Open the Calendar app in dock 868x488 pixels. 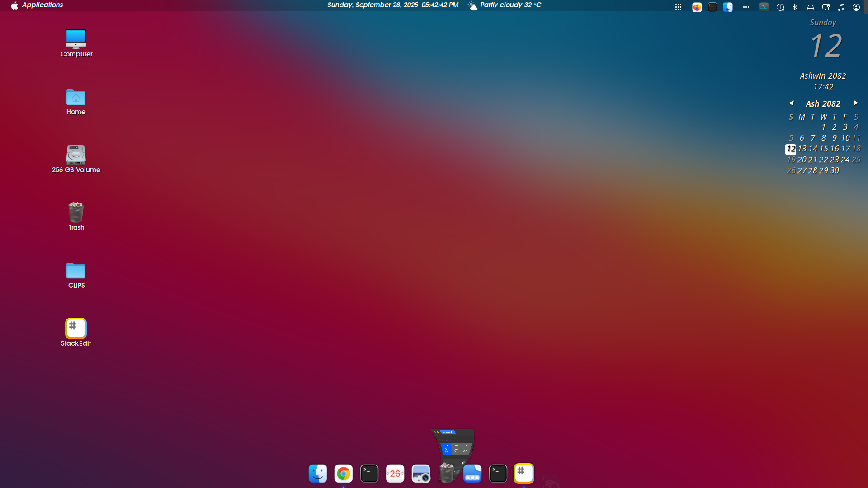point(395,474)
